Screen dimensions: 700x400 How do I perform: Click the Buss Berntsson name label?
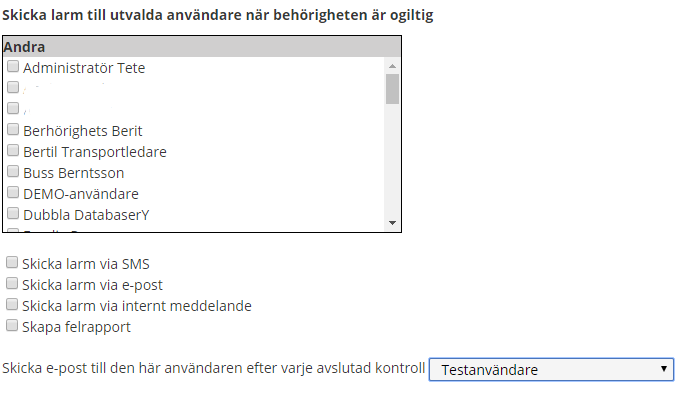pos(73,173)
